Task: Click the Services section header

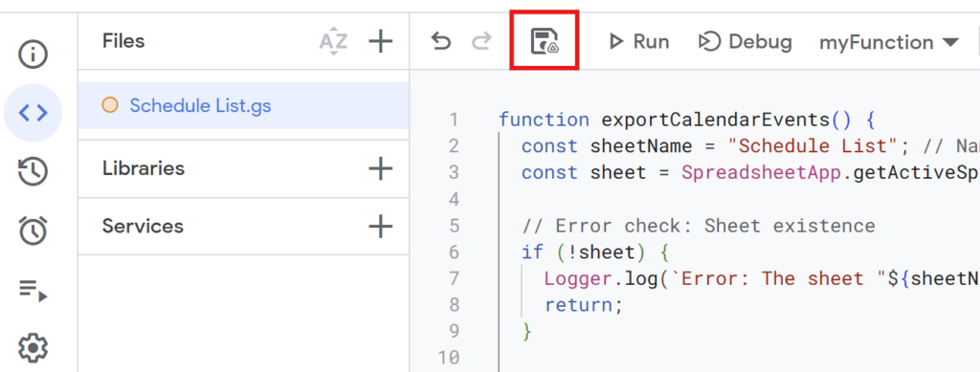Action: 143,226
